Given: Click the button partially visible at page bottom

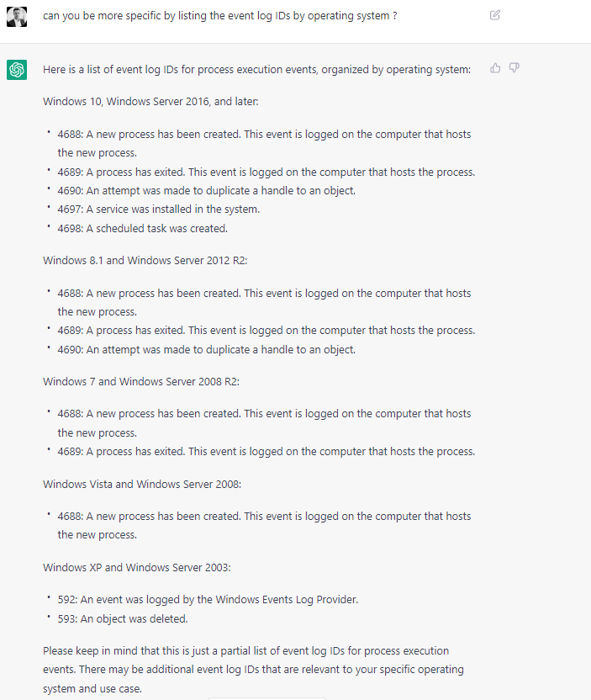Looking at the screenshot, I should [266, 697].
